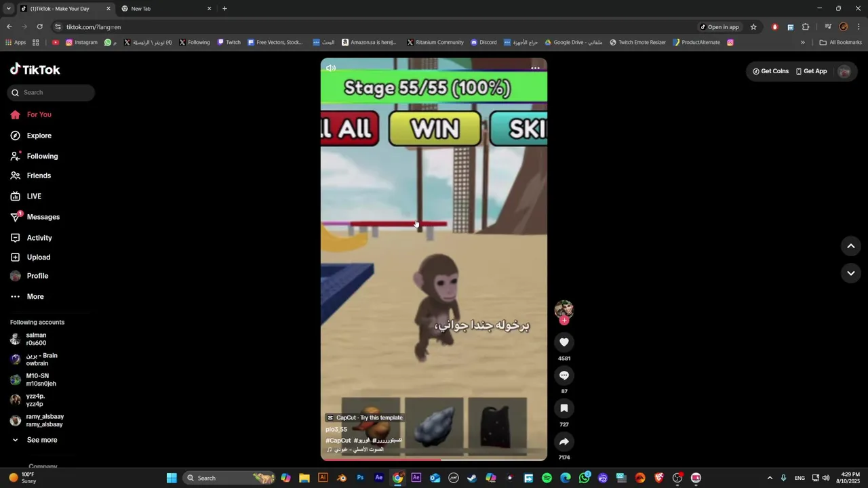Open followed account yzz4p
868x488 pixels.
[37, 400]
